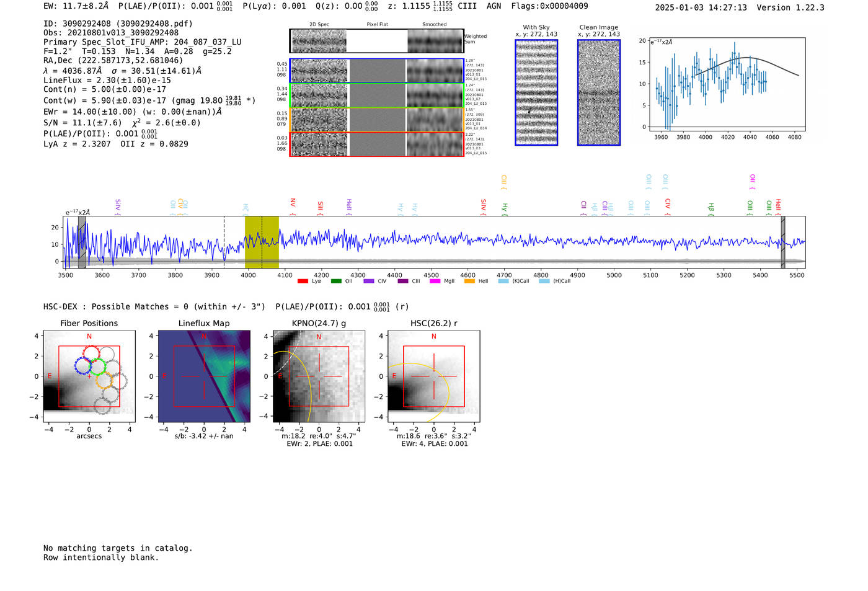Screen dimensions: 868x591
Task: Click the gray hatched band near 3550
Action: (x=82, y=242)
